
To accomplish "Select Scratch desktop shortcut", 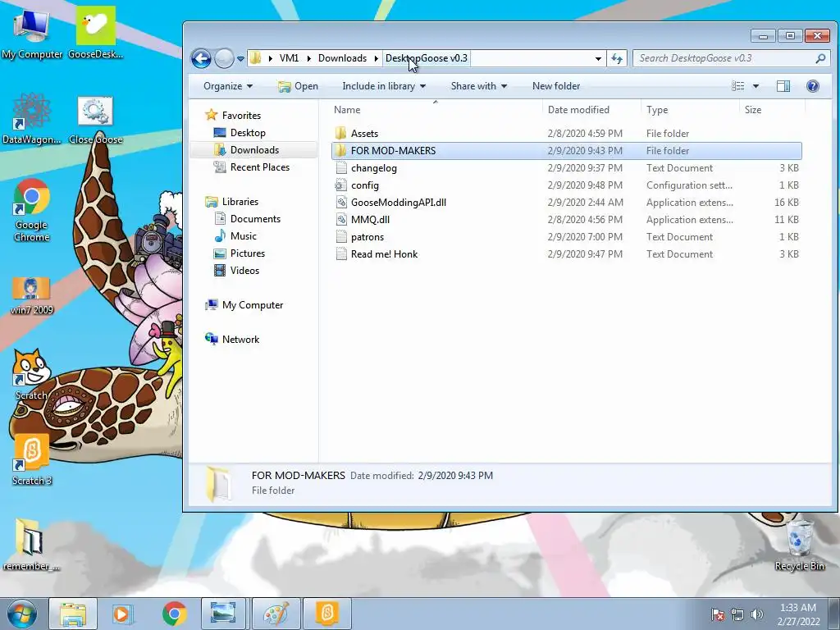I will [x=31, y=374].
